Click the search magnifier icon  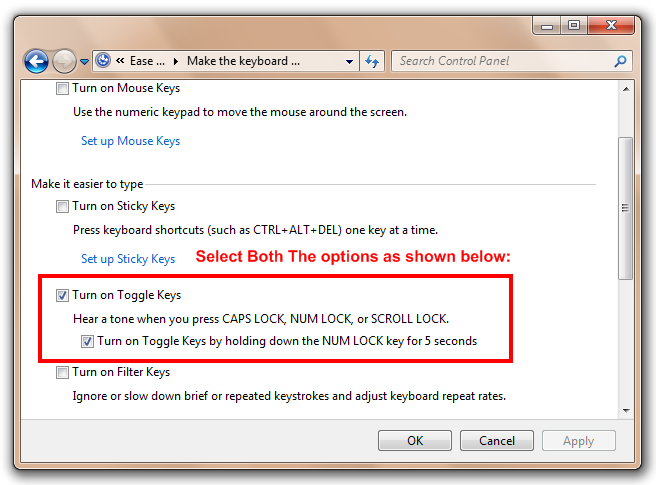621,61
